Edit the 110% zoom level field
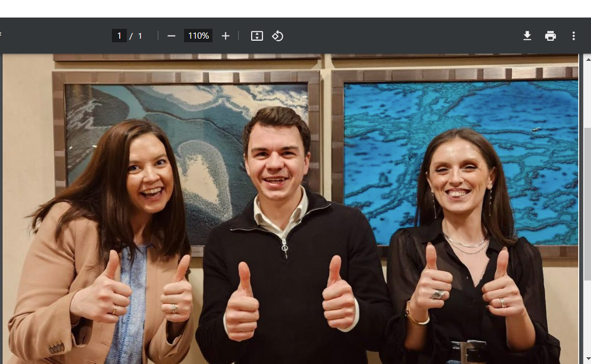This screenshot has height=364, width=591. pos(198,36)
